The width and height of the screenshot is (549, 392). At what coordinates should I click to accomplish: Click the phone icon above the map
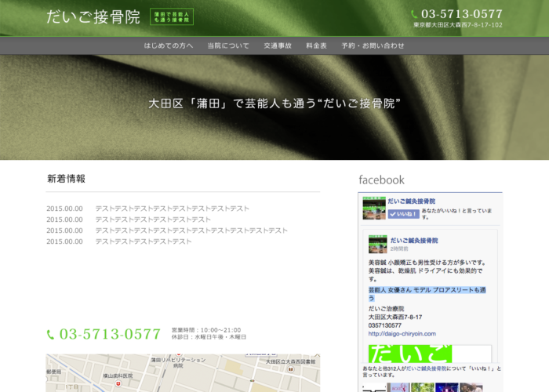[51, 335]
